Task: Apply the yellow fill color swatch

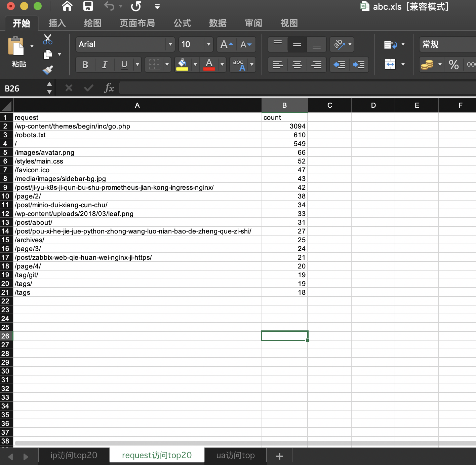Action: pos(182,65)
